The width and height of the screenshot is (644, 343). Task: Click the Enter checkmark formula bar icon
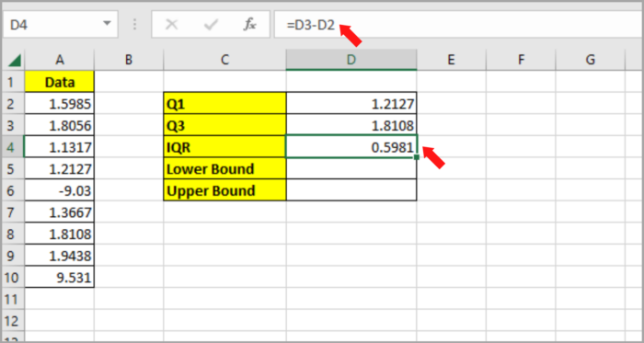211,25
